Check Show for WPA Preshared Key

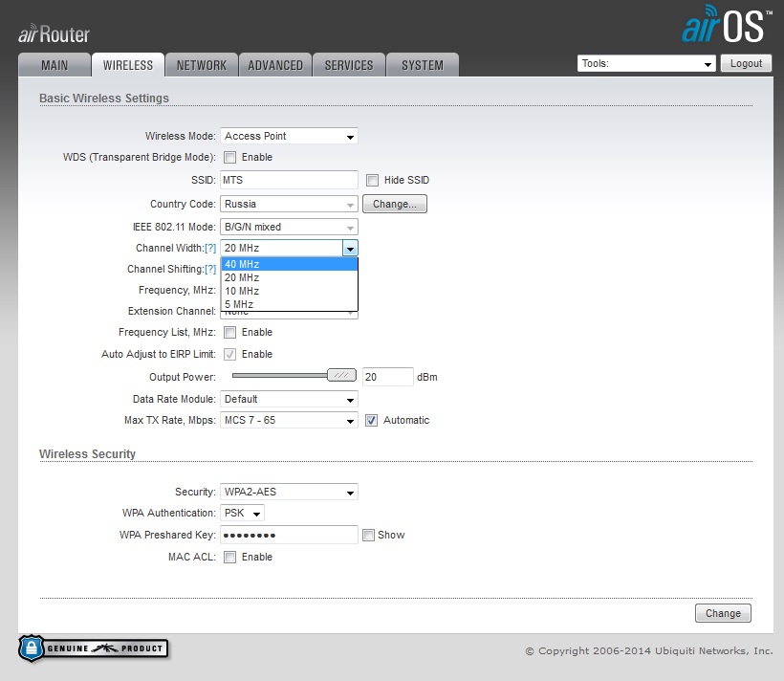[x=368, y=535]
